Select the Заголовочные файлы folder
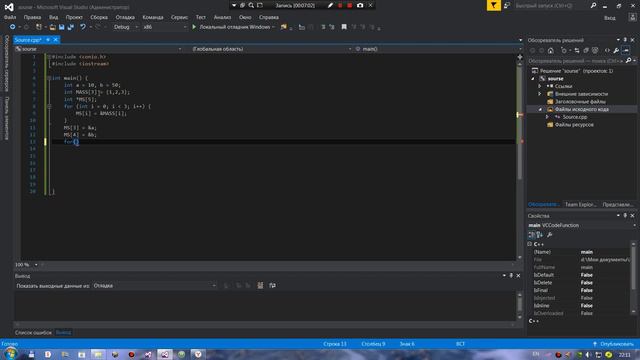 [580, 102]
